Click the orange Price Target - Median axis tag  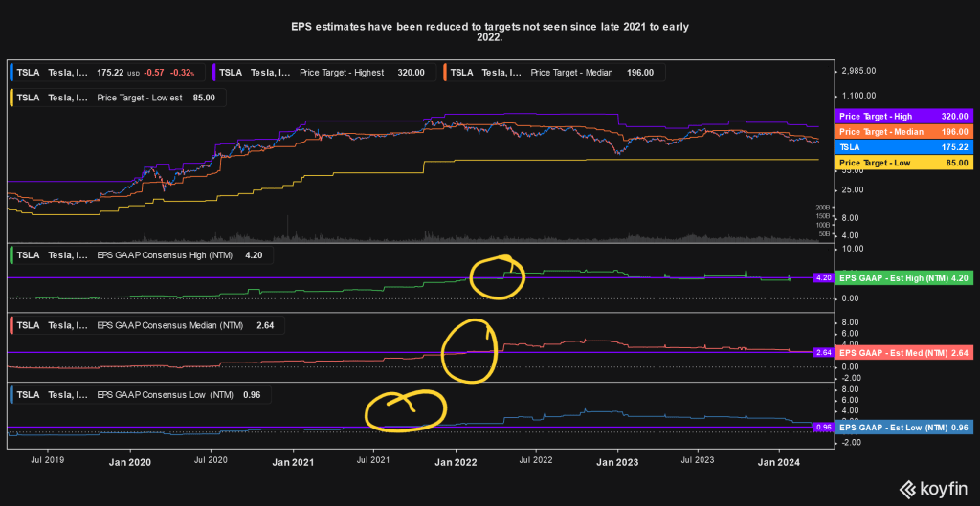point(903,132)
